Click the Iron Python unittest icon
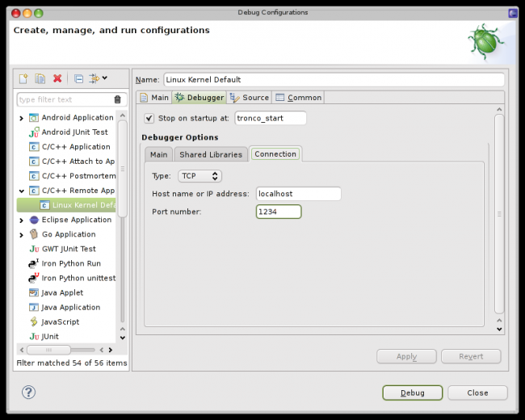This screenshot has height=420, width=525. click(x=33, y=278)
